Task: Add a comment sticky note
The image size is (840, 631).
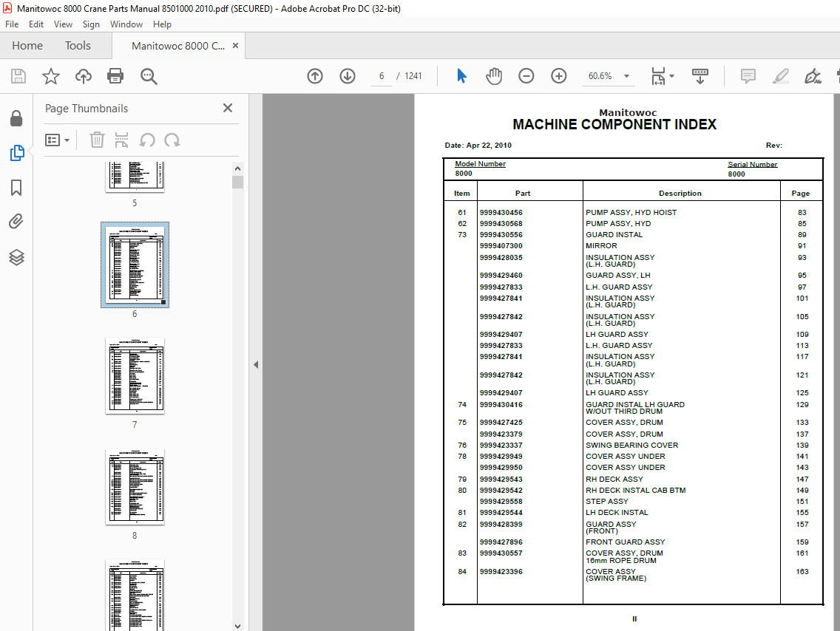Action: [748, 76]
